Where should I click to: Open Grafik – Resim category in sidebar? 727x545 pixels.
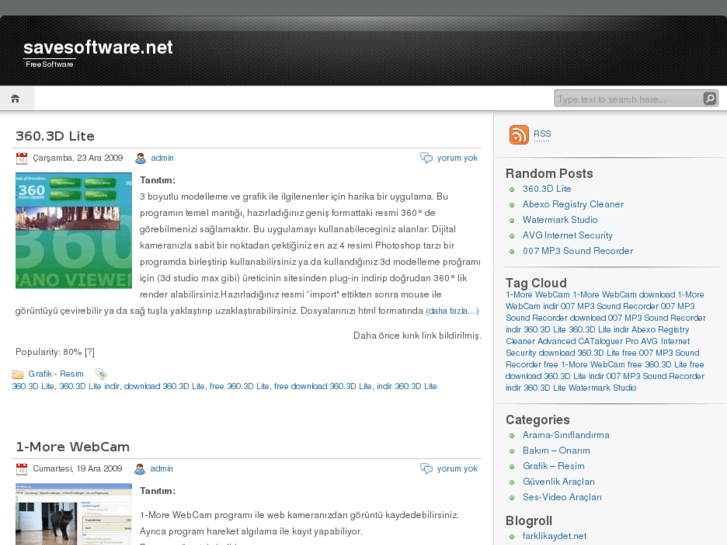pyautogui.click(x=553, y=466)
